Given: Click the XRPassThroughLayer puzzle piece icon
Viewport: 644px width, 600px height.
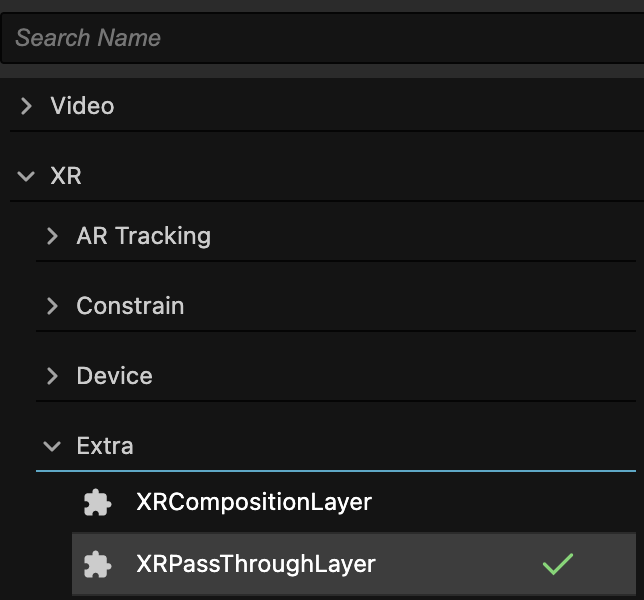Looking at the screenshot, I should coord(97,564).
